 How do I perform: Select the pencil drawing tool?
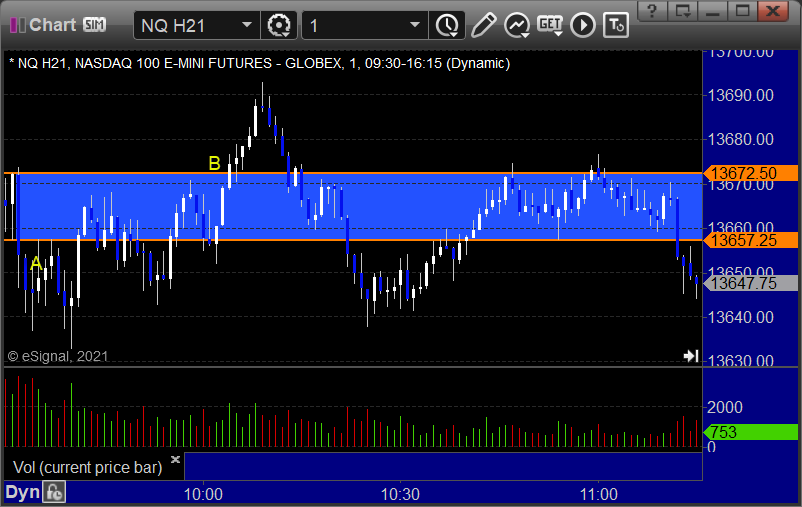click(x=483, y=25)
